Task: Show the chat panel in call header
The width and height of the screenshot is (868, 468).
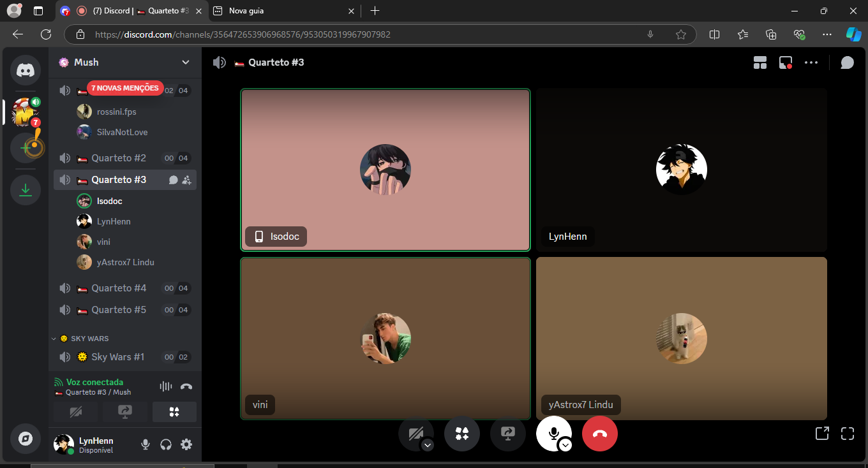Action: (x=848, y=62)
